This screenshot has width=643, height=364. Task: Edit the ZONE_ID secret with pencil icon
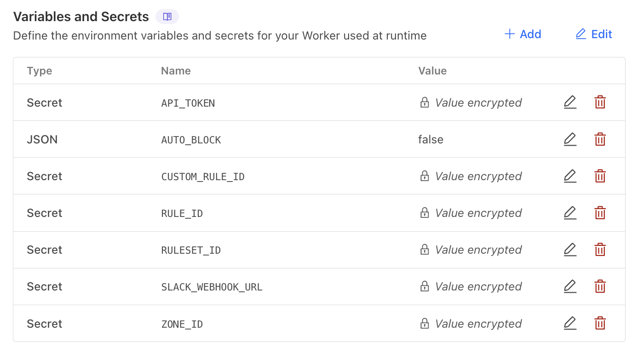pos(570,323)
